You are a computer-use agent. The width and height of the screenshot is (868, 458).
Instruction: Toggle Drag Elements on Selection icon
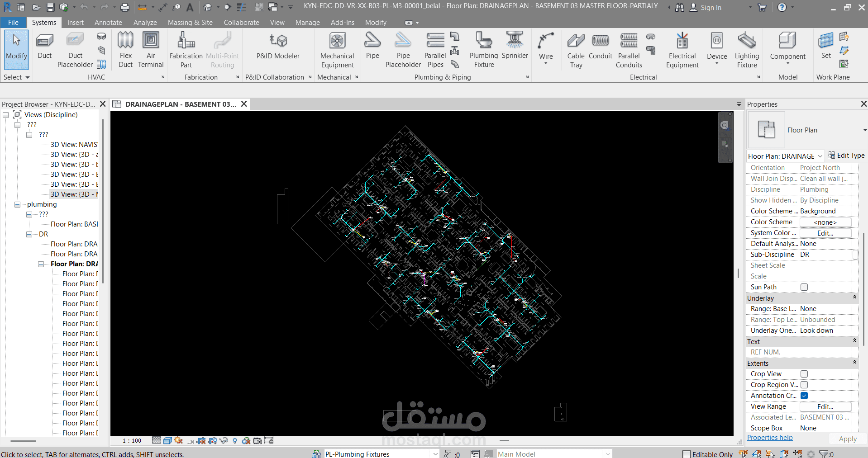click(x=797, y=453)
